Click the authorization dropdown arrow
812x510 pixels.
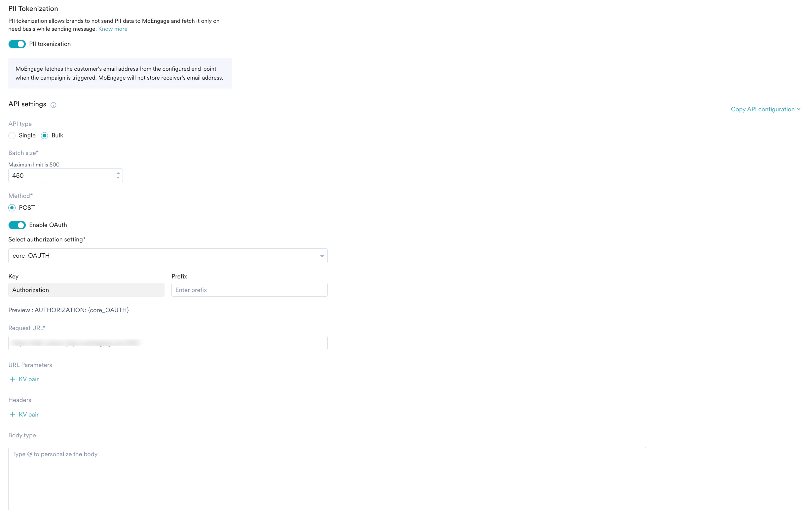click(x=322, y=256)
